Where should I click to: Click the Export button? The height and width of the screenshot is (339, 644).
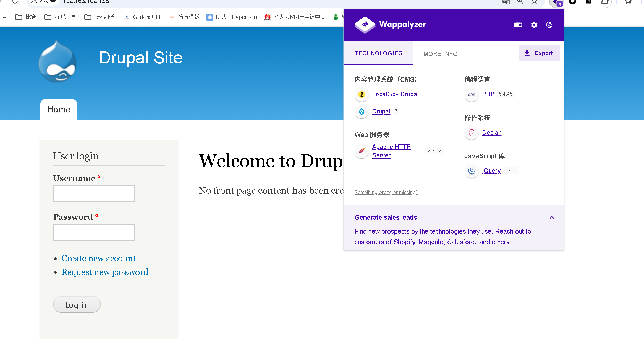tap(539, 53)
